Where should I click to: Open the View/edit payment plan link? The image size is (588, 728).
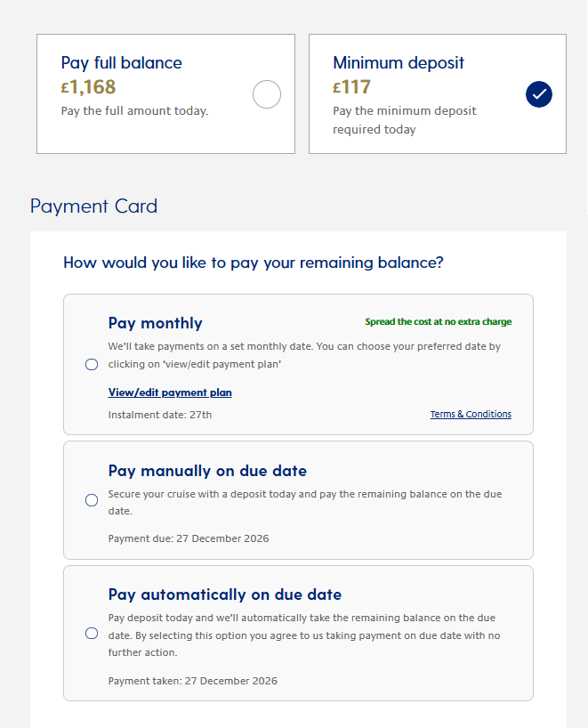pyautogui.click(x=170, y=392)
